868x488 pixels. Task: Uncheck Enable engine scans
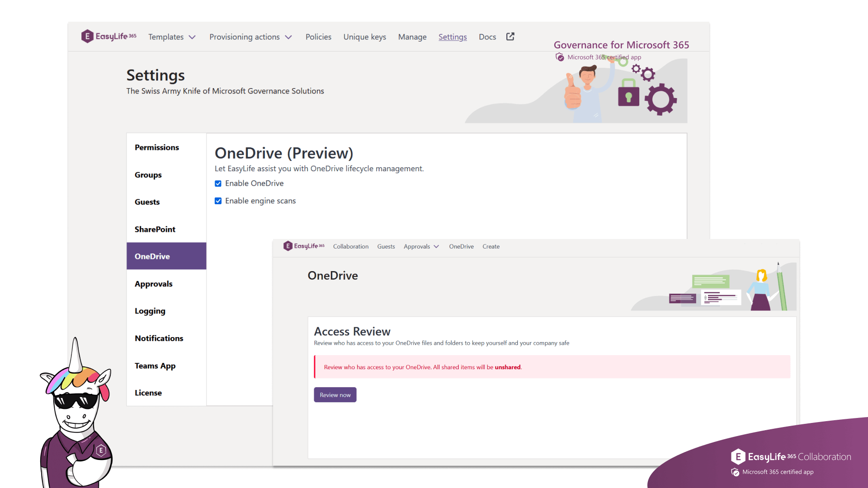pos(218,201)
